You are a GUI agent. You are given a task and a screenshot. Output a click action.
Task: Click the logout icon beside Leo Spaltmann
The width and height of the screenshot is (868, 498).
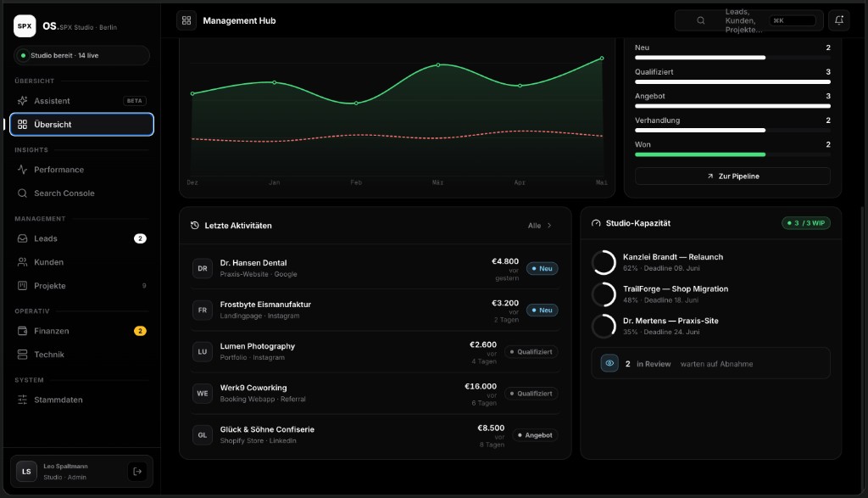(137, 472)
